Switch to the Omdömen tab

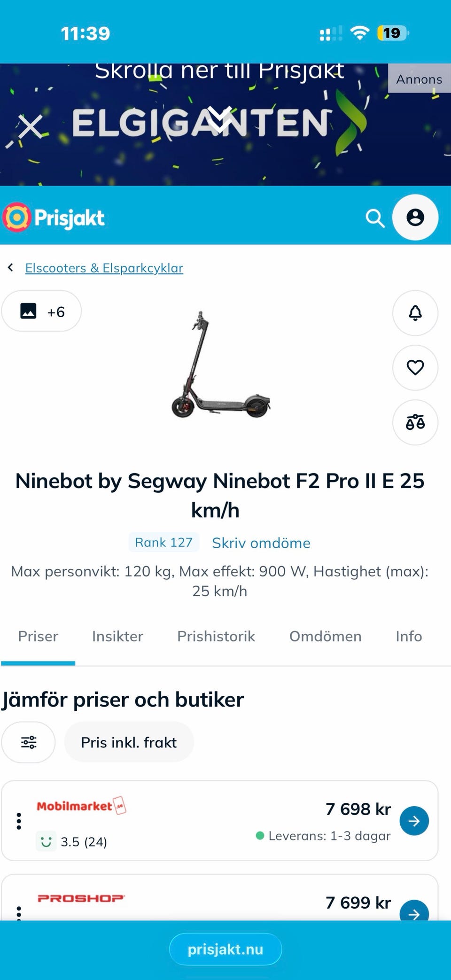click(325, 636)
